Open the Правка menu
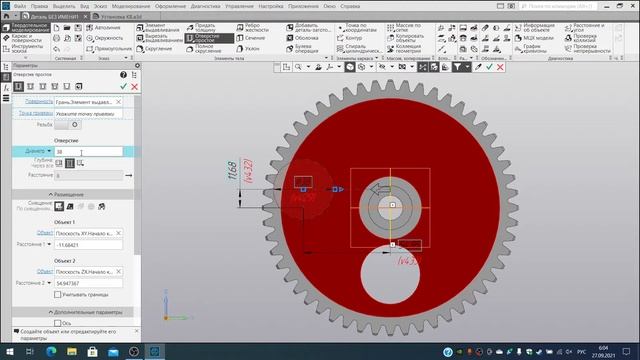640x360 pixels. [x=39, y=6]
